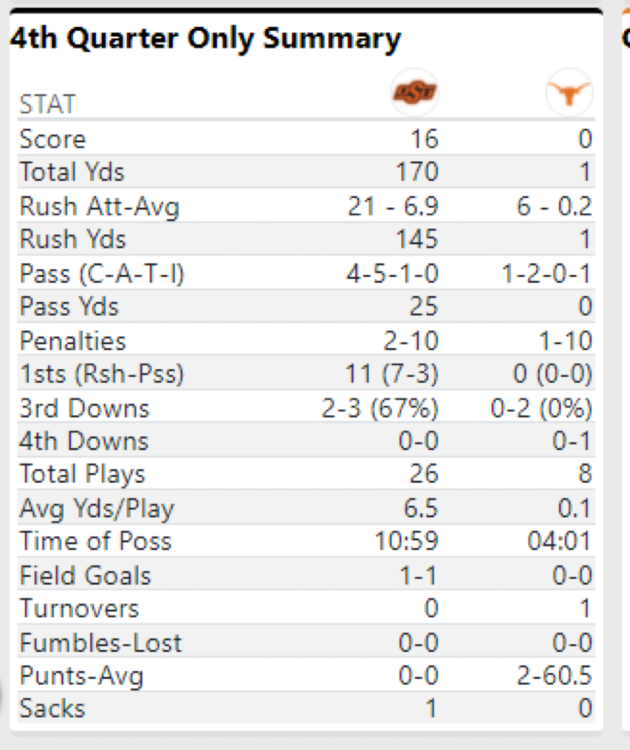
Task: Select the Rush Att-Avg row label
Action: point(99,207)
